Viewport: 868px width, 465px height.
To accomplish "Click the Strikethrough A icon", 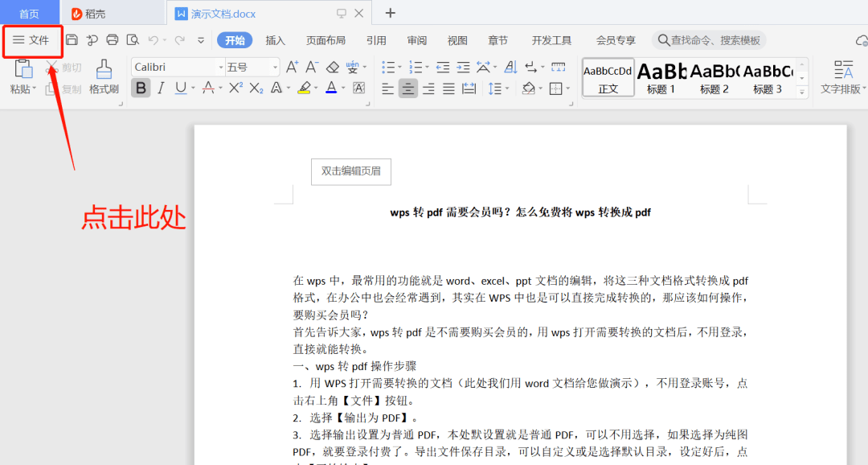I will 208,88.
